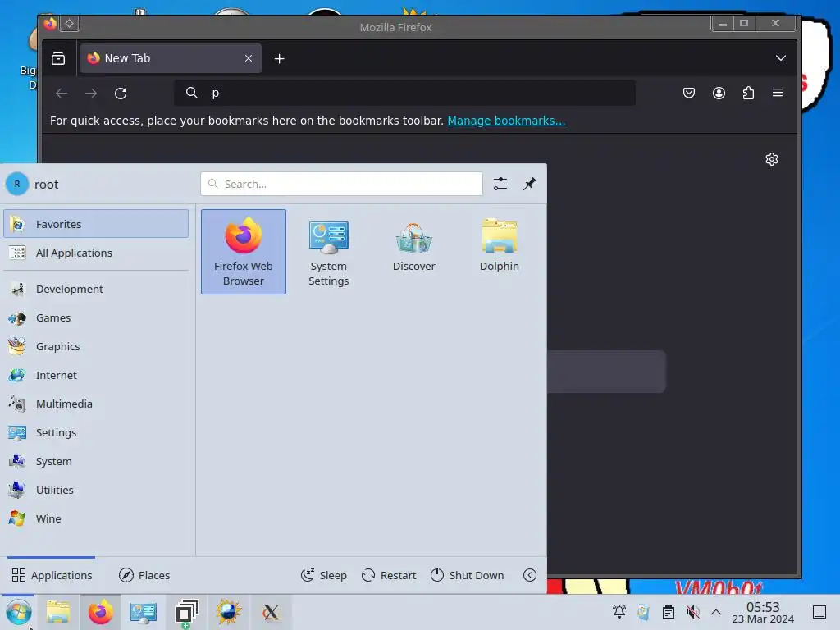Open Internet category
This screenshot has height=630, width=840.
tap(96, 375)
